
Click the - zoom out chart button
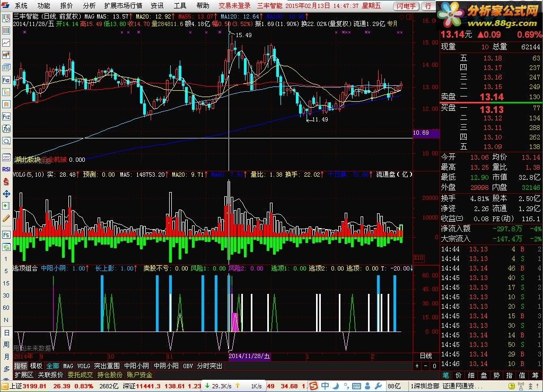coord(426,365)
